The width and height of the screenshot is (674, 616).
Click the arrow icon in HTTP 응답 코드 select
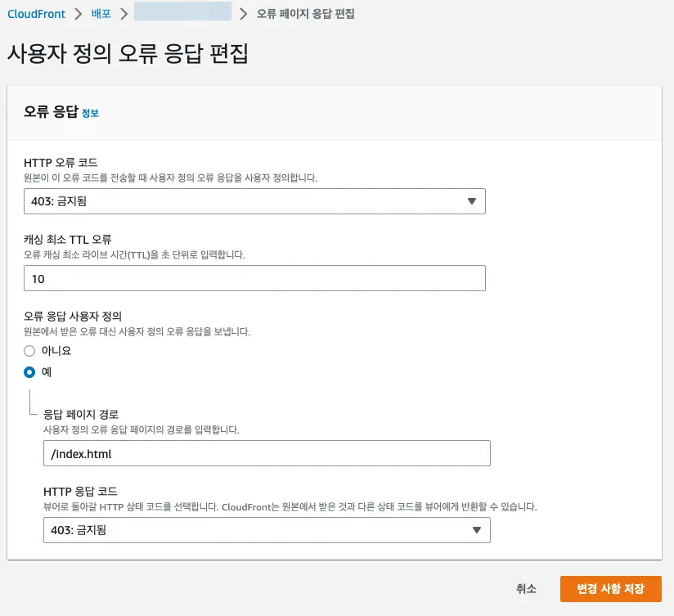click(x=476, y=530)
